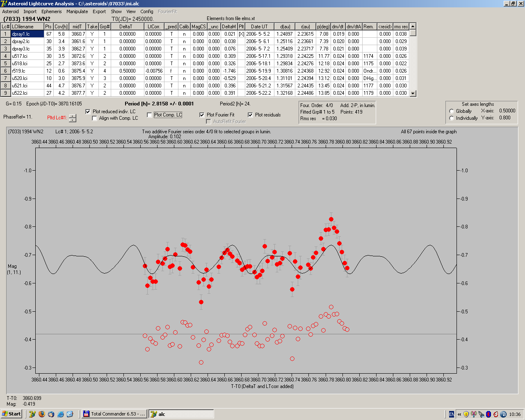Click lightcurve table scrollbar down arrow
This screenshot has width=525, height=420.
[413, 94]
